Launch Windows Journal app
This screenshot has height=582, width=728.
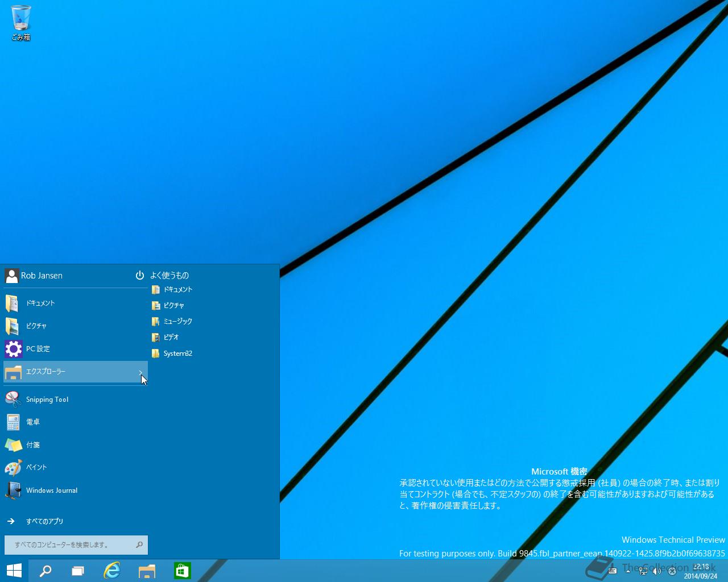point(76,490)
